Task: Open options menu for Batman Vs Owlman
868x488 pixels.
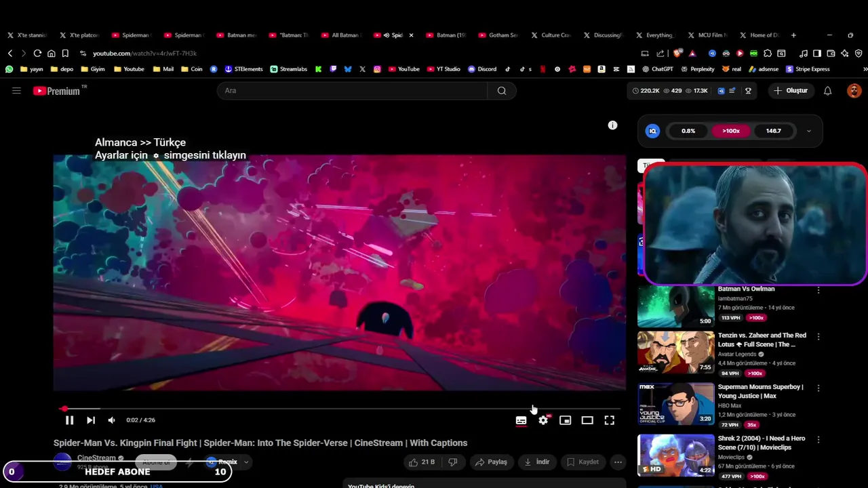Action: (x=818, y=290)
